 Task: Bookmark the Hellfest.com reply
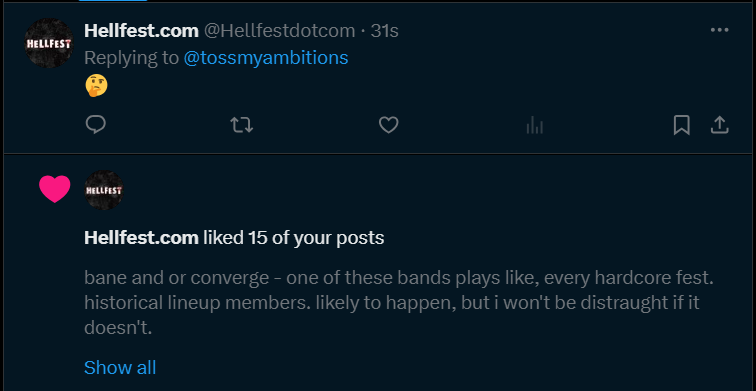pos(681,125)
